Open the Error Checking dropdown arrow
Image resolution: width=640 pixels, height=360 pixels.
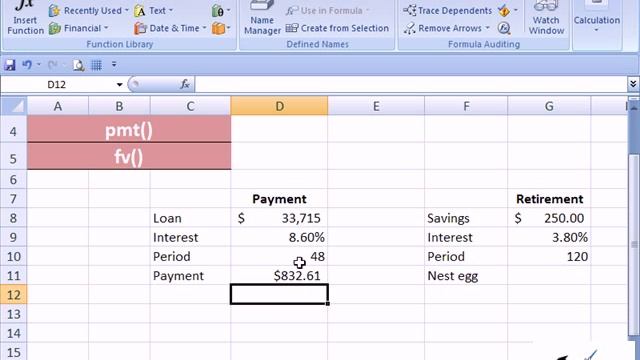click(x=516, y=11)
